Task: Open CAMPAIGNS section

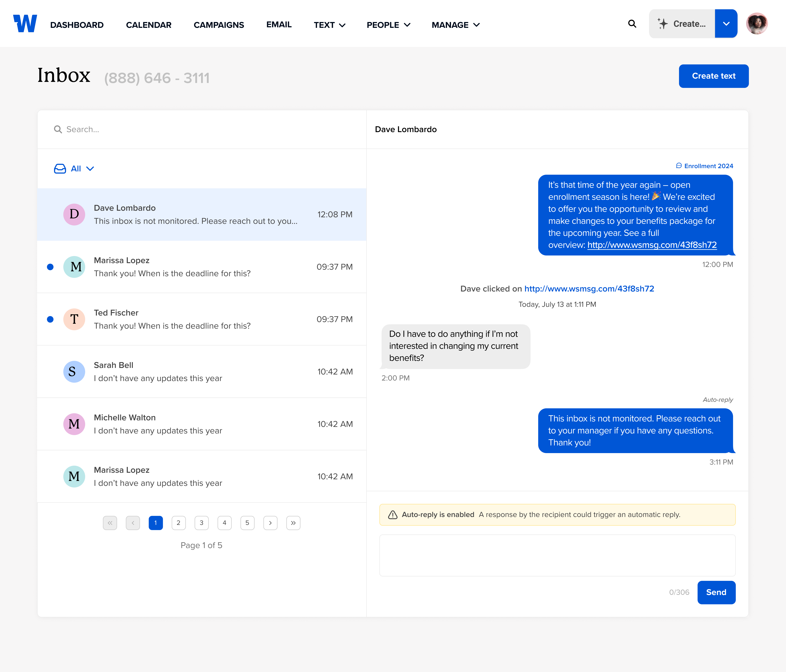Action: pyautogui.click(x=219, y=25)
